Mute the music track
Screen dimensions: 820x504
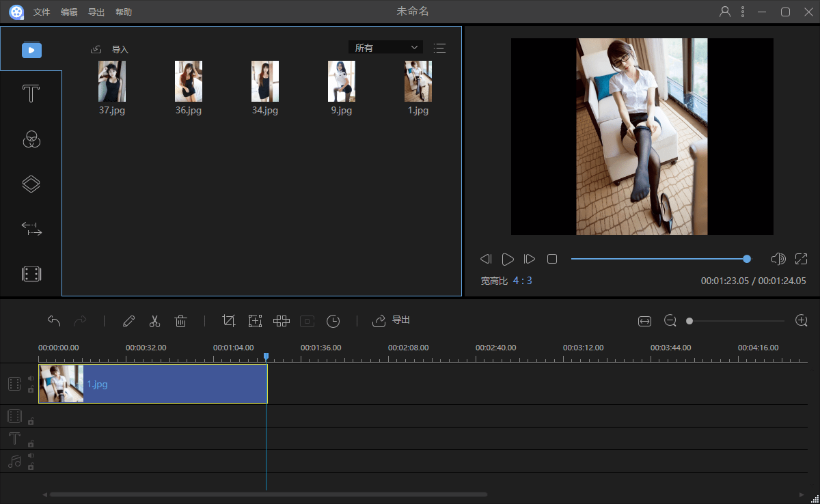[x=31, y=455]
